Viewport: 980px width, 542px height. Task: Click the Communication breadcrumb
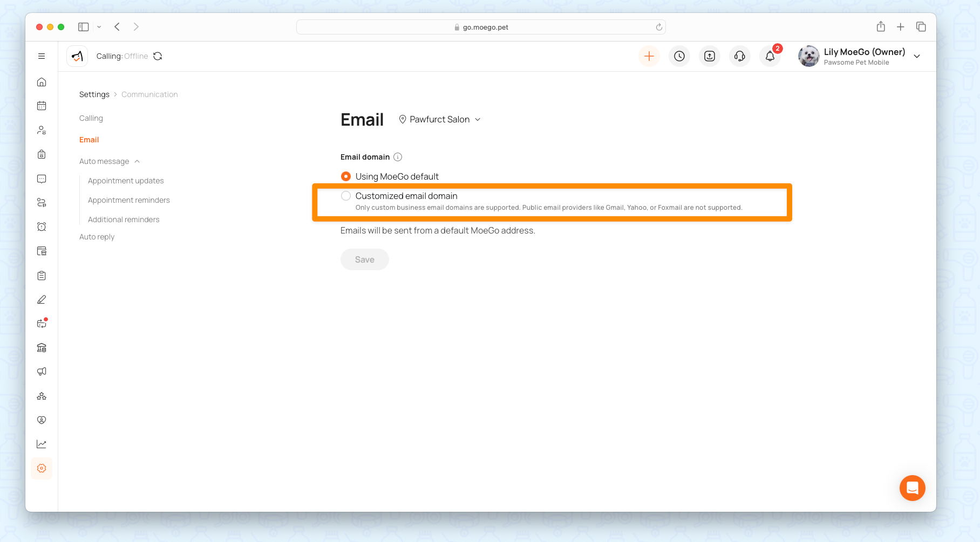pos(149,94)
